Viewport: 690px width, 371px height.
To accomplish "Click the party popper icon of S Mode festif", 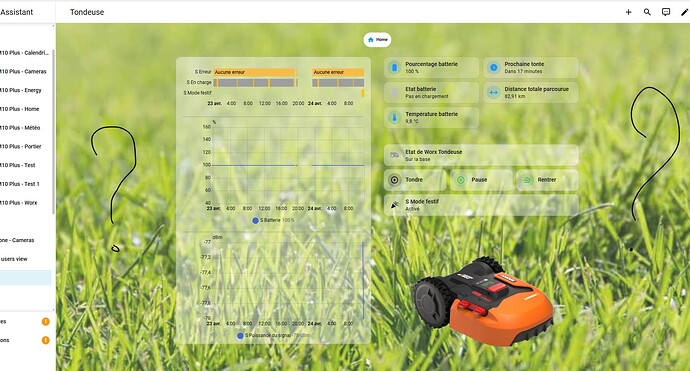I will pyautogui.click(x=394, y=205).
